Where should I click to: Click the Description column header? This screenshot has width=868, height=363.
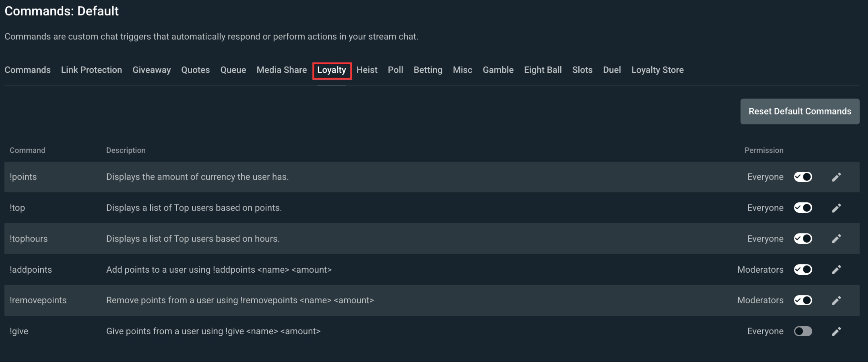coord(126,150)
